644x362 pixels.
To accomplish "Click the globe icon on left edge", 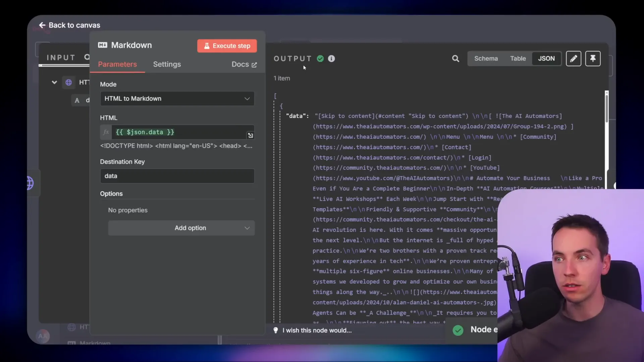I will [30, 183].
